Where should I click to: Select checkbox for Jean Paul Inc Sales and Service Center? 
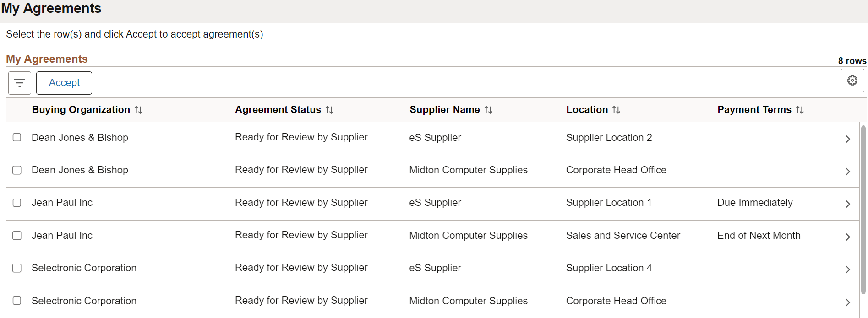tap(17, 236)
